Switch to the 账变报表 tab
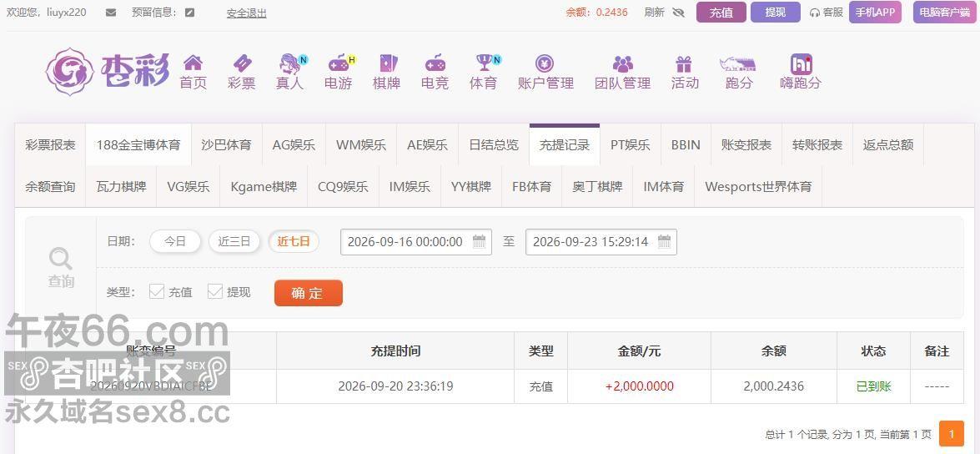 746,145
